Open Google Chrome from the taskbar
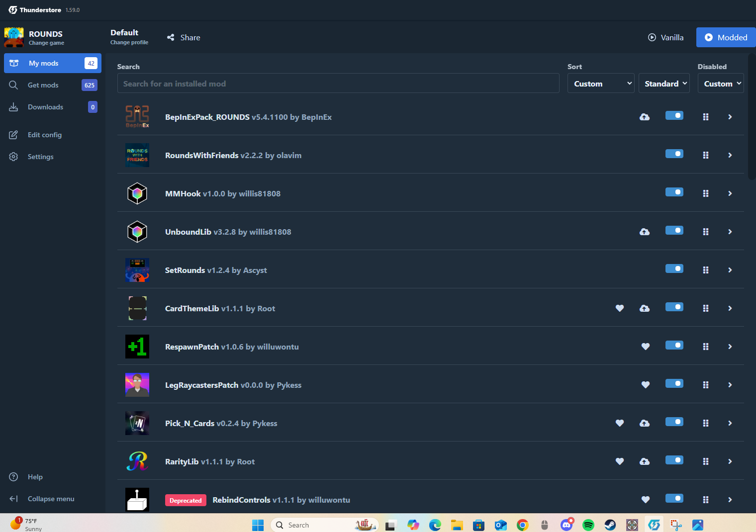Viewport: 756px width, 532px height. pyautogui.click(x=523, y=525)
